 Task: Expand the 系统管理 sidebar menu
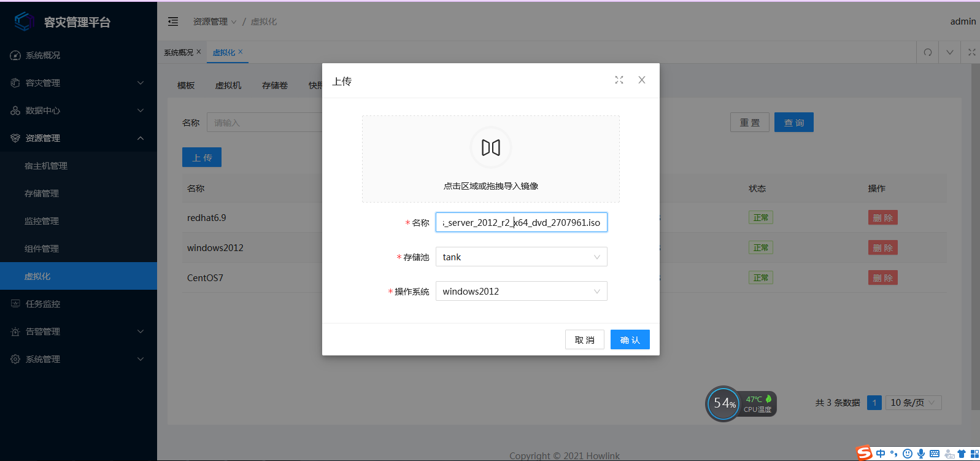[79, 359]
